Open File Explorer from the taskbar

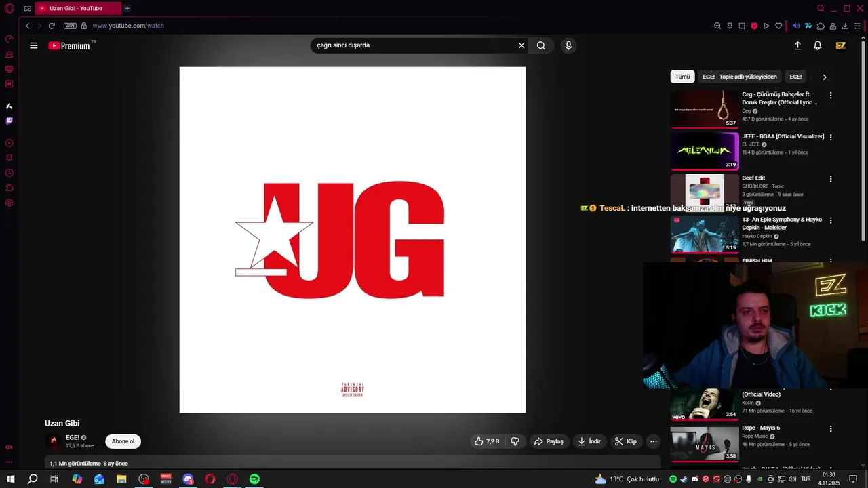coord(121,479)
